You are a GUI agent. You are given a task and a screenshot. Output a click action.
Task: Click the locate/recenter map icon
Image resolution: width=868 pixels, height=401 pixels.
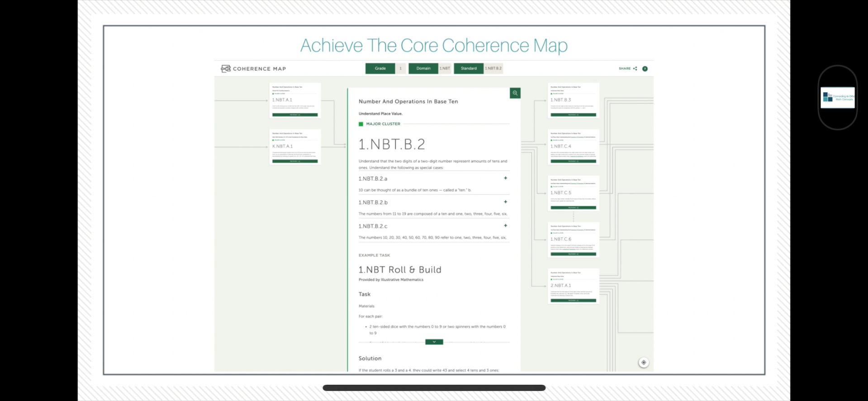[644, 363]
